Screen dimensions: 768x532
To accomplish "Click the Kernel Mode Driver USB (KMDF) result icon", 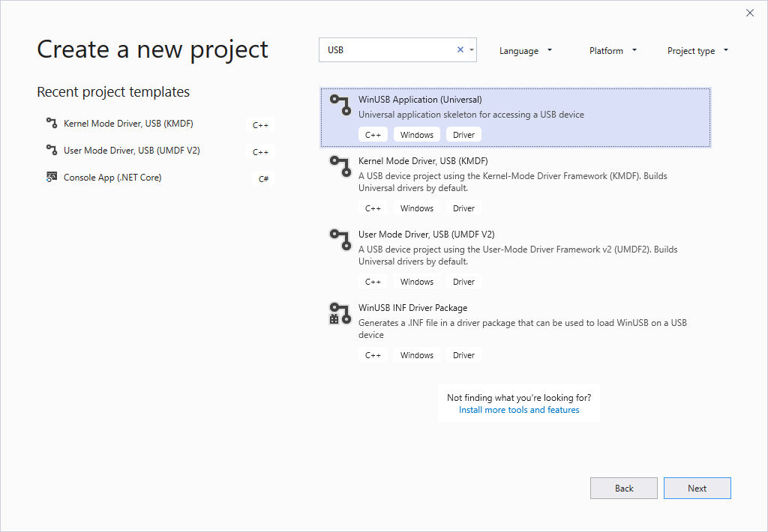I will point(340,166).
